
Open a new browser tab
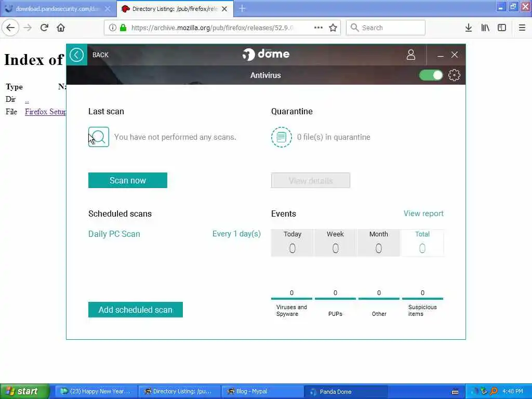pyautogui.click(x=242, y=9)
